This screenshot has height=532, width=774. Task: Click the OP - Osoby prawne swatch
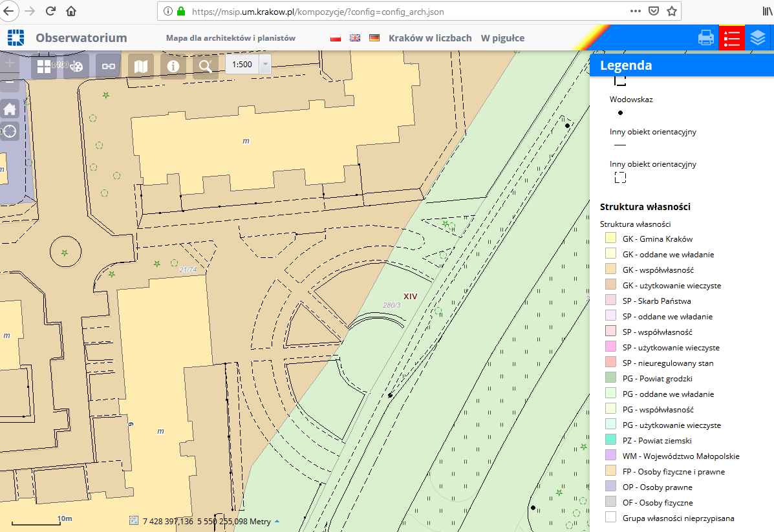[x=610, y=487]
